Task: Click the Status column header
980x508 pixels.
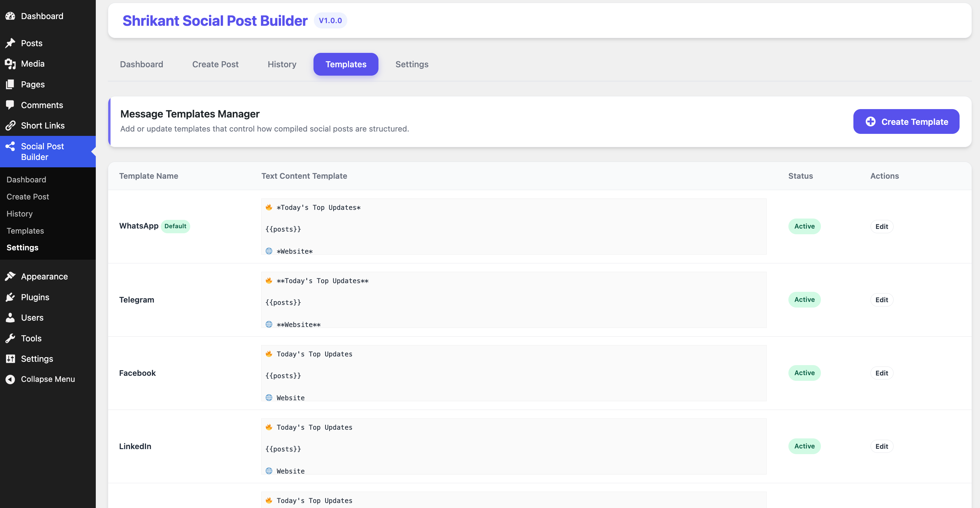Action: tap(800, 176)
